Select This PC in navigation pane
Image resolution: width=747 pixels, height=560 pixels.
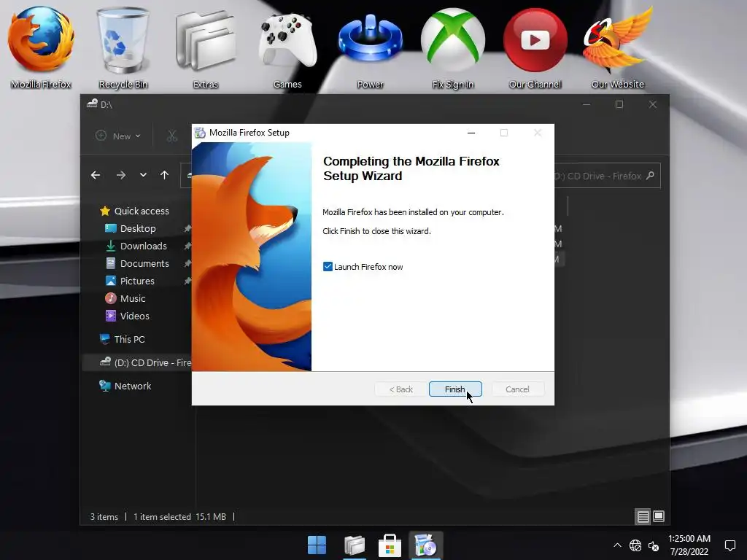point(123,340)
